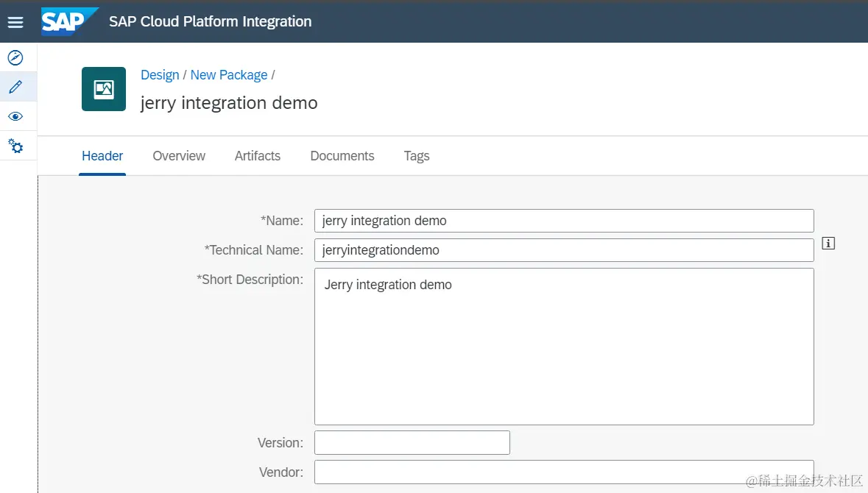Click the 'Vendor:' label
The width and height of the screenshot is (868, 493).
280,472
